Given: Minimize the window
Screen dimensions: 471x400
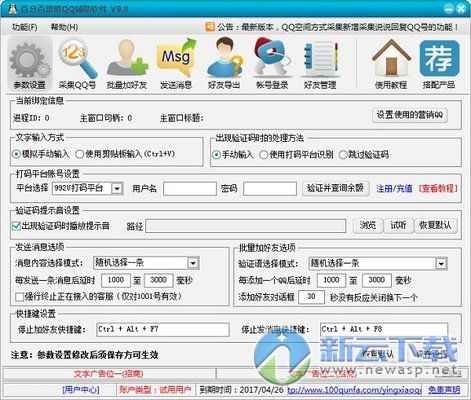Looking at the screenshot, I should point(449,9).
